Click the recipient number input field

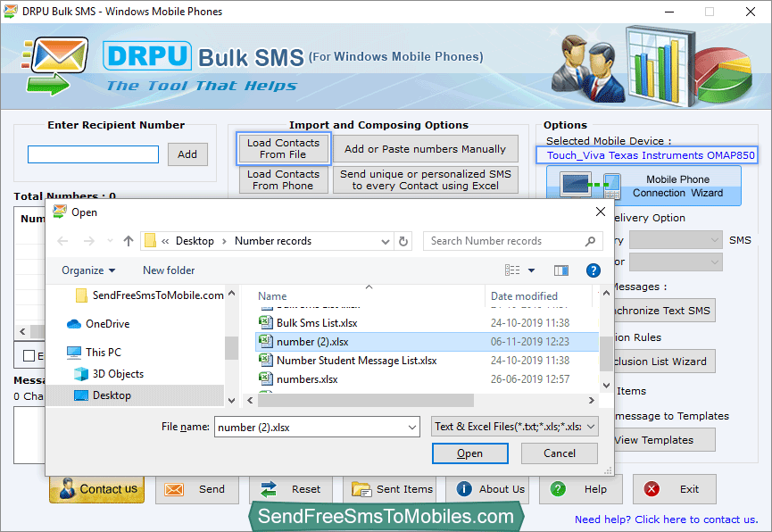coord(93,154)
